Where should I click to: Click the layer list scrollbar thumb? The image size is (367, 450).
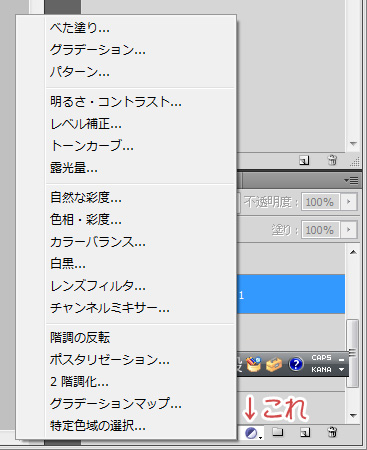(x=353, y=353)
